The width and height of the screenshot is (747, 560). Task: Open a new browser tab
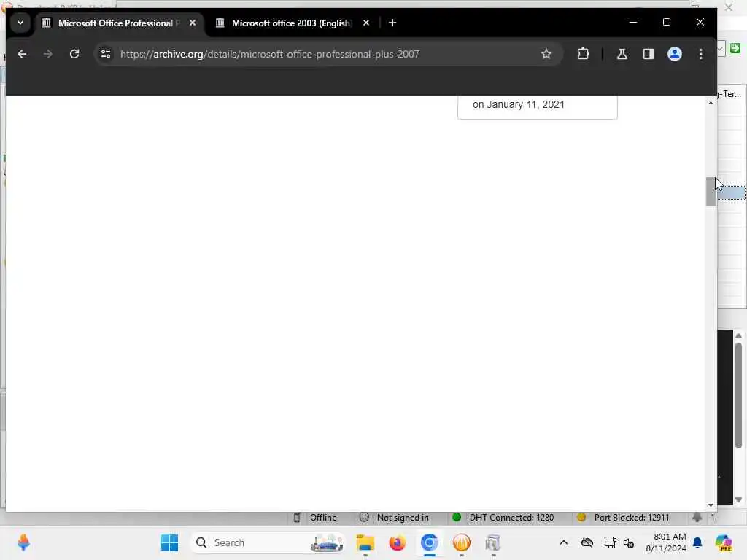click(x=392, y=23)
